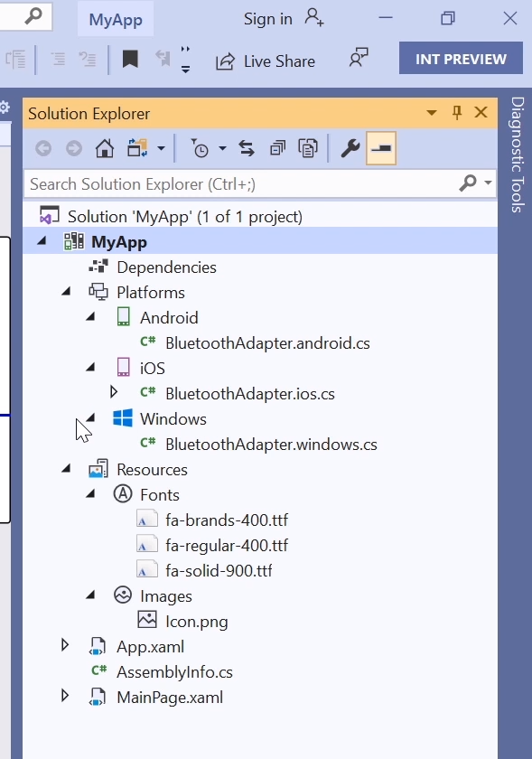The image size is (532, 759).
Task: Collapse the MyApp project node
Action: click(42, 240)
